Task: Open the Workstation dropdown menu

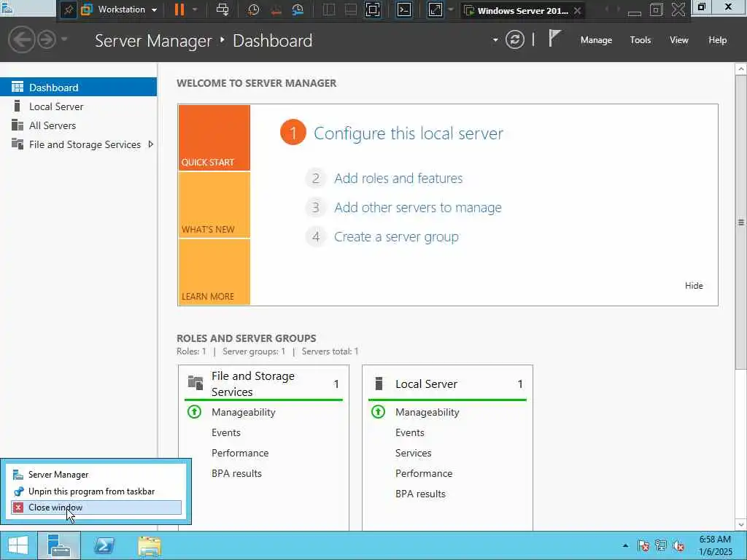Action: tap(119, 9)
